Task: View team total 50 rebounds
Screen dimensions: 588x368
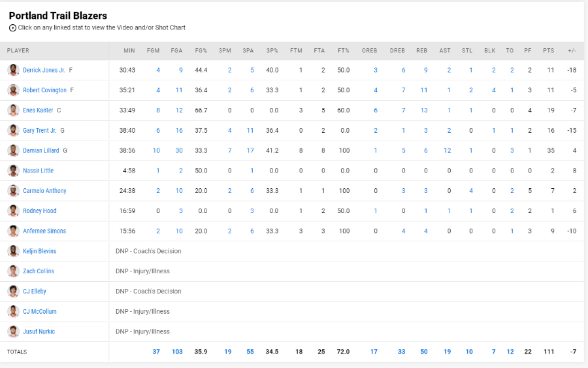Action: click(x=424, y=352)
